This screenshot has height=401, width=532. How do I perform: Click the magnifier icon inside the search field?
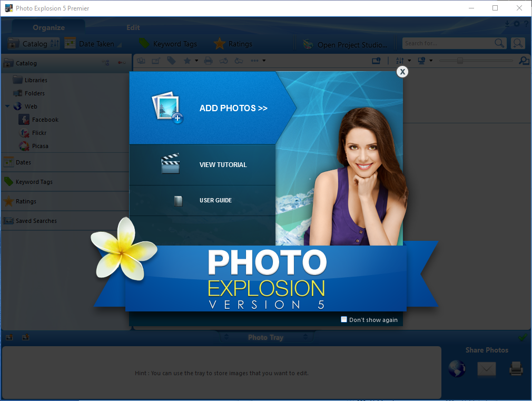coord(499,43)
